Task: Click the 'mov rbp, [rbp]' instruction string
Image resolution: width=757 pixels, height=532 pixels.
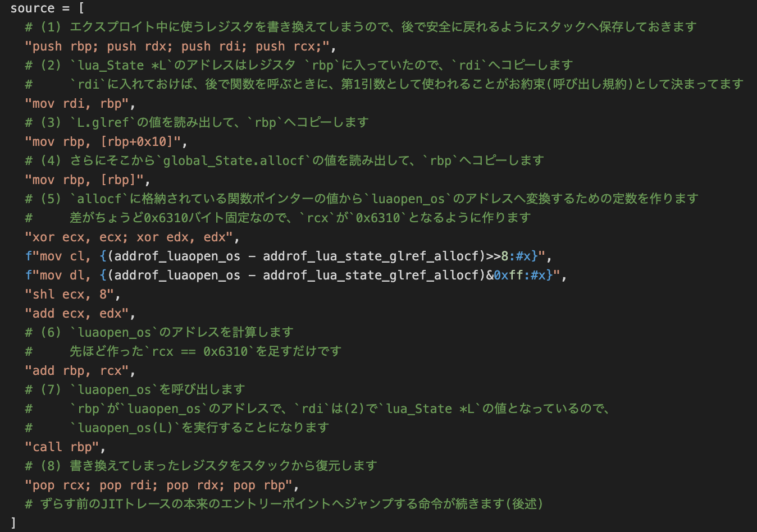Action: tap(87, 180)
